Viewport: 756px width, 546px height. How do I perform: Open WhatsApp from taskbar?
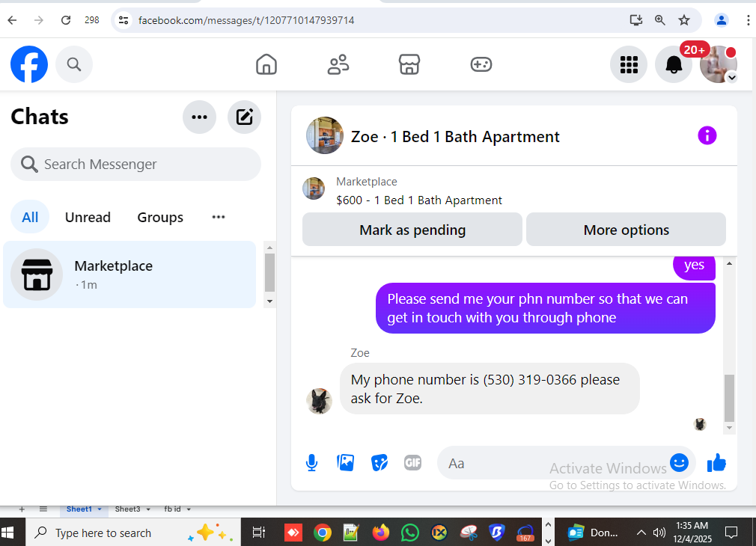pyautogui.click(x=410, y=533)
